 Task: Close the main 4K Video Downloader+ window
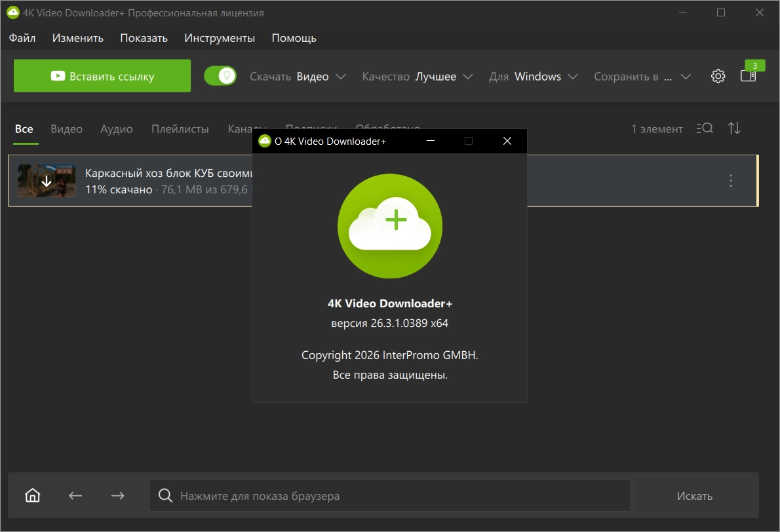tap(759, 12)
